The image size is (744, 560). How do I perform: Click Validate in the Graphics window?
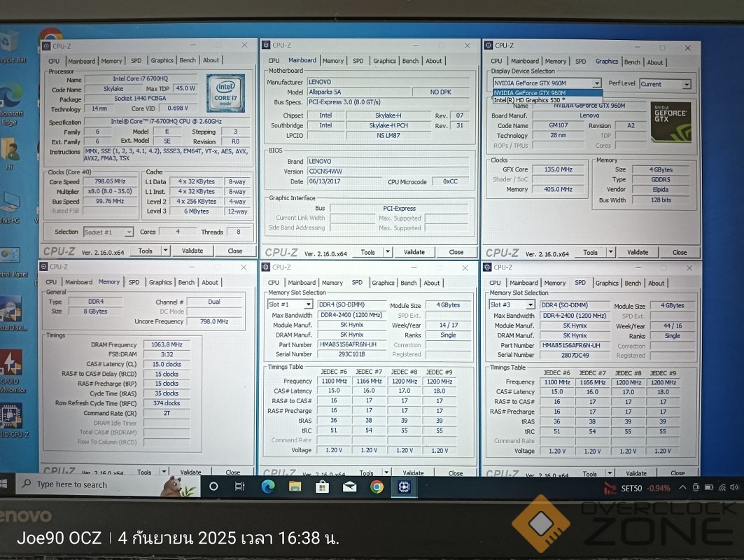click(637, 252)
